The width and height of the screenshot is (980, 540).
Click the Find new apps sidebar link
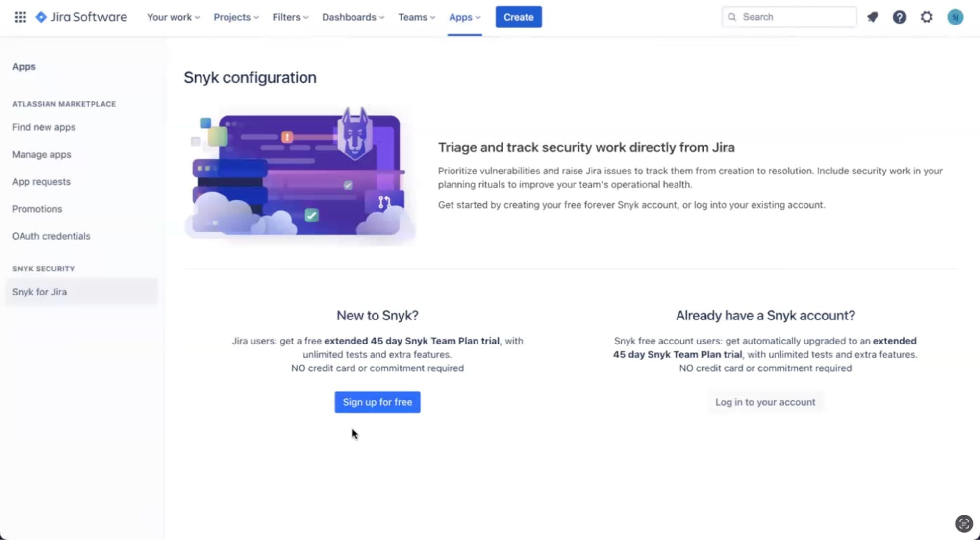[x=43, y=127]
